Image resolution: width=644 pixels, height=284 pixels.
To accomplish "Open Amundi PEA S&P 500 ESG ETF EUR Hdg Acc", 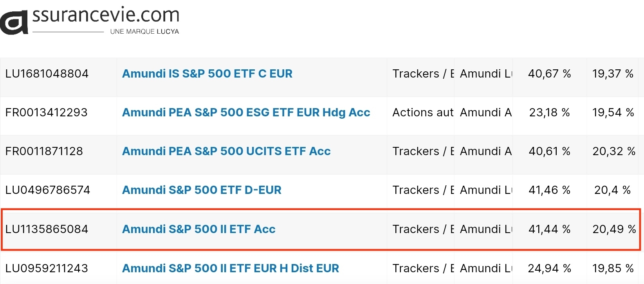I will (x=246, y=112).
